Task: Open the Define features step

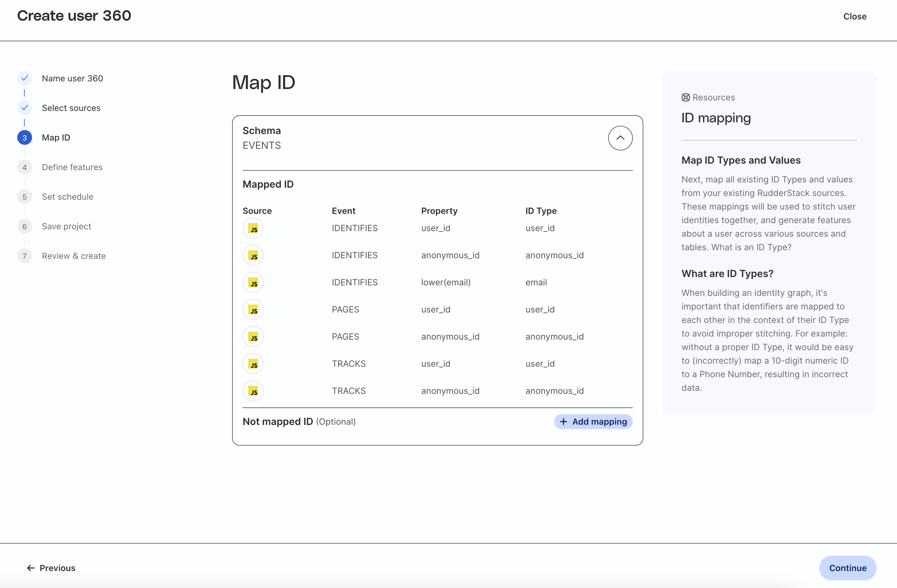Action: [72, 167]
